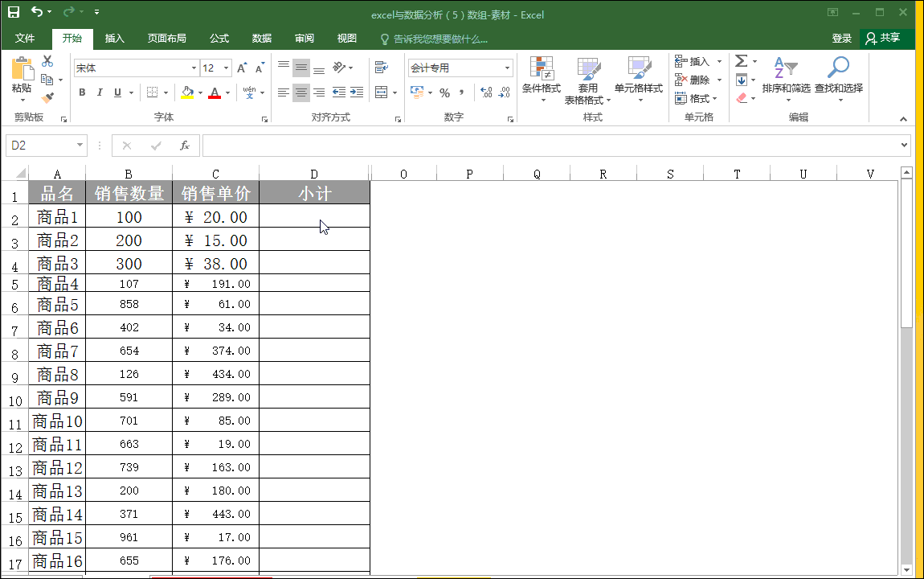Click Tell me search box 告诉我您想要做什么
Image resolution: width=924 pixels, height=579 pixels.
(x=435, y=39)
